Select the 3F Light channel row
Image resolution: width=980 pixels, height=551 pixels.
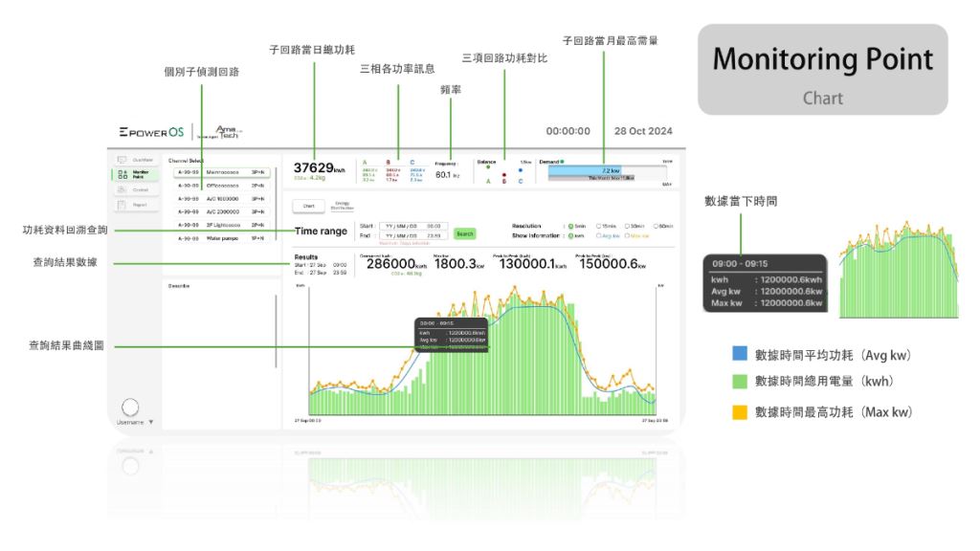(222, 225)
